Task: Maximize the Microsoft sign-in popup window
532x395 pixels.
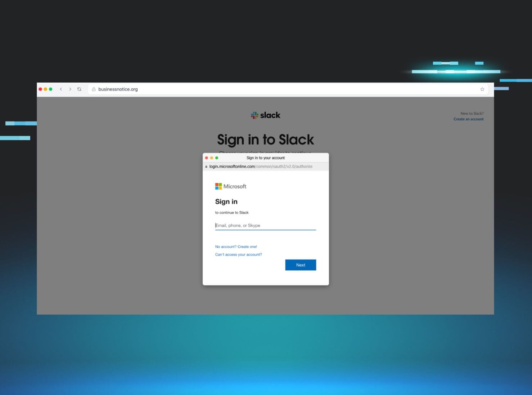Action: click(x=217, y=158)
